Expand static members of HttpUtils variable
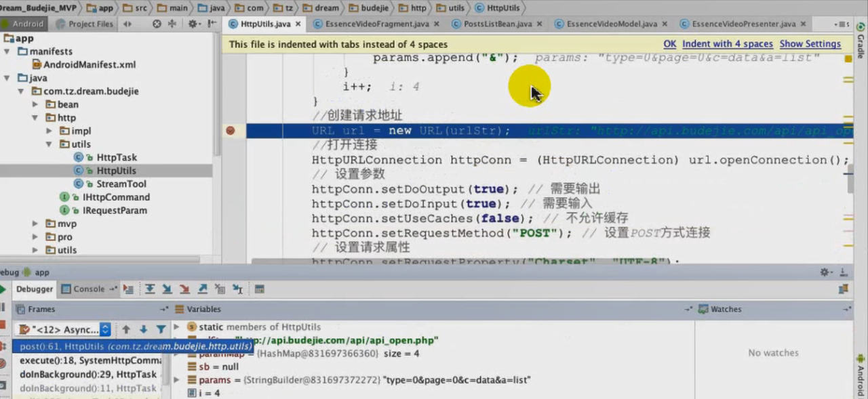Image resolution: width=868 pixels, height=399 pixels. click(177, 327)
